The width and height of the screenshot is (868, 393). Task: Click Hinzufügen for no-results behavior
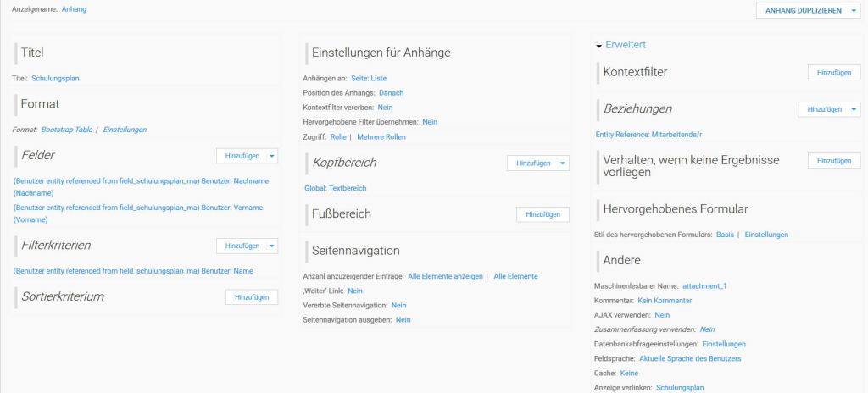833,161
